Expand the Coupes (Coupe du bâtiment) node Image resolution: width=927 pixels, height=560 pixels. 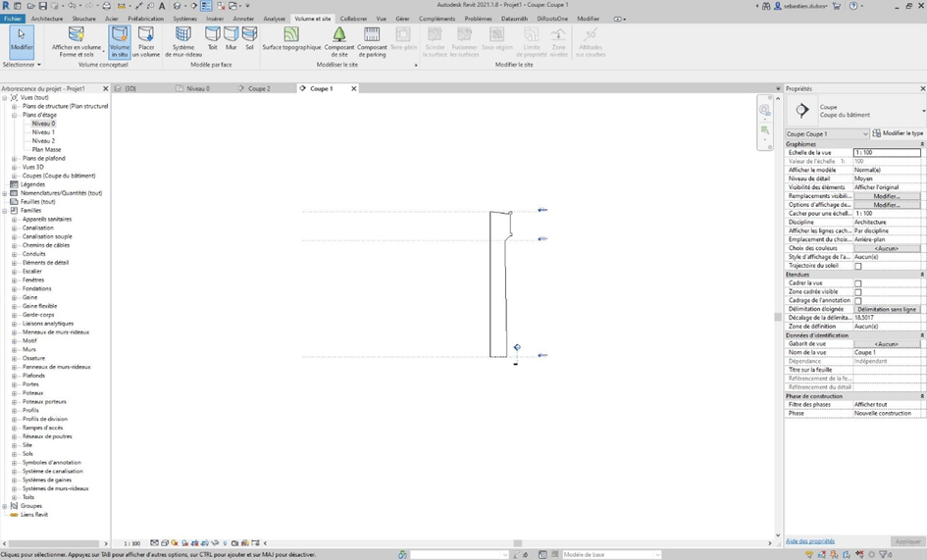pos(15,176)
